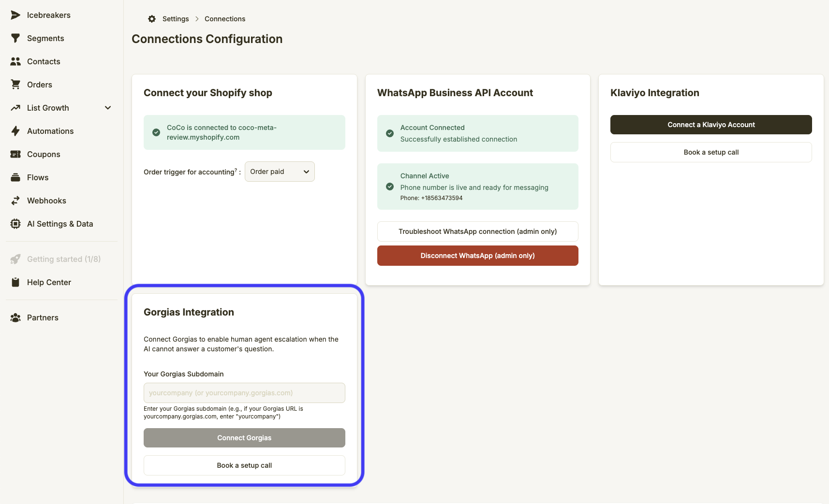The width and height of the screenshot is (829, 504).
Task: Click the Orders cart icon
Action: 16,85
